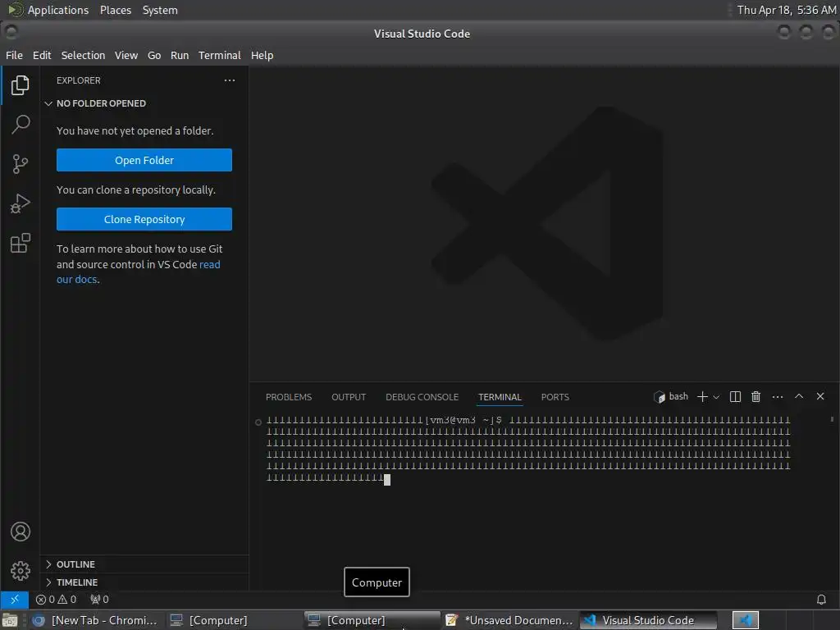Click Visual Studio Code taskbar button
The width and height of the screenshot is (840, 630).
pos(648,620)
